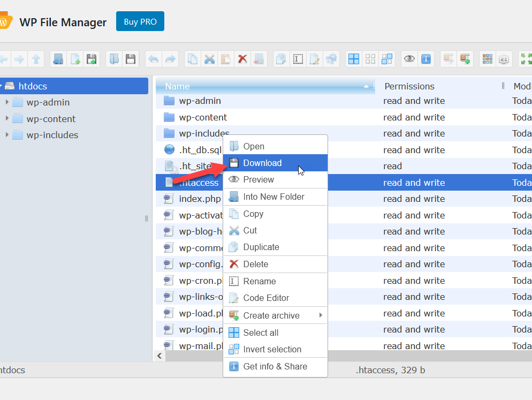This screenshot has height=400, width=532.
Task: Click the toolbar Create archive icon
Action: pyautogui.click(x=465, y=59)
